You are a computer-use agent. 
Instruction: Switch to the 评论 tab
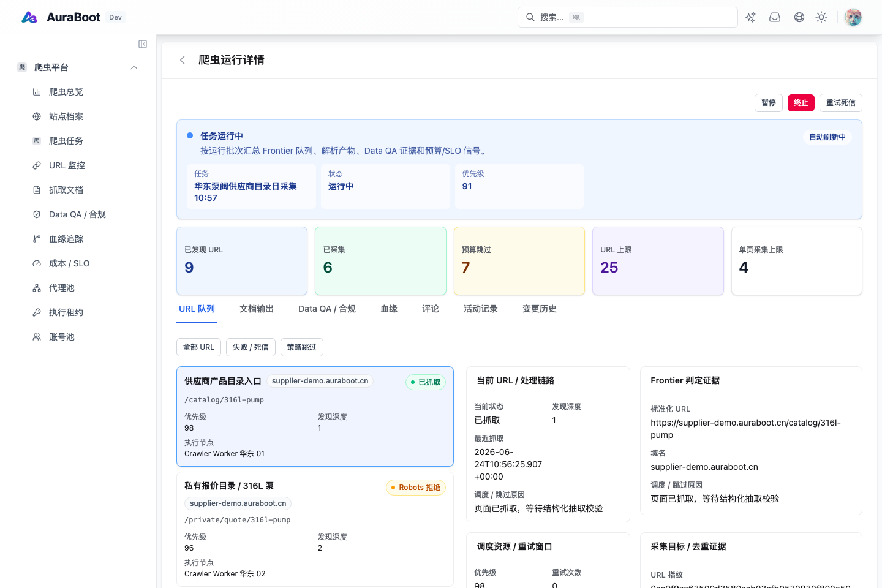click(x=431, y=309)
